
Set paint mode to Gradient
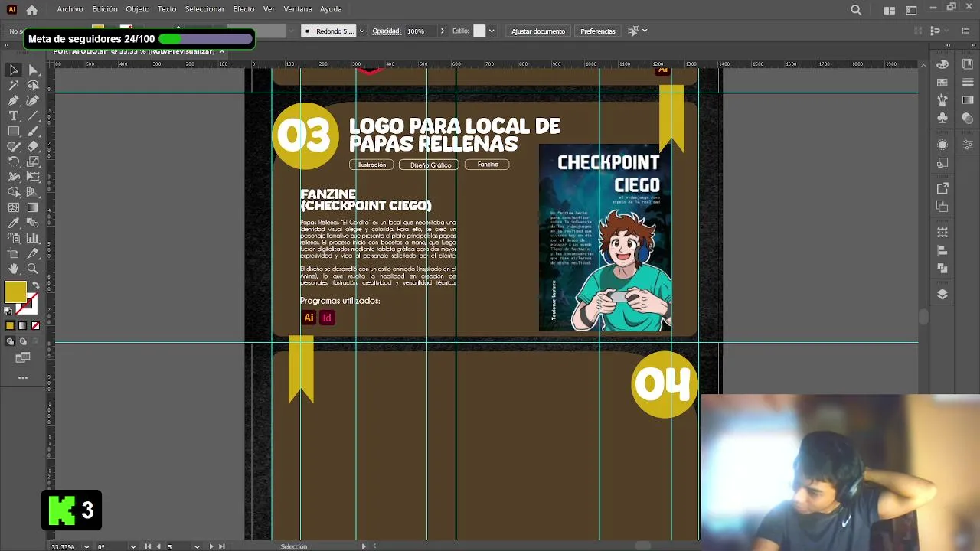(x=22, y=326)
